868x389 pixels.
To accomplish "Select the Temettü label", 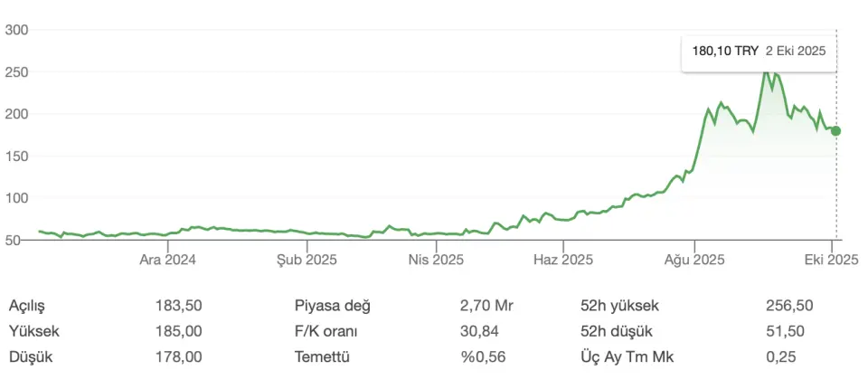I will tap(322, 356).
